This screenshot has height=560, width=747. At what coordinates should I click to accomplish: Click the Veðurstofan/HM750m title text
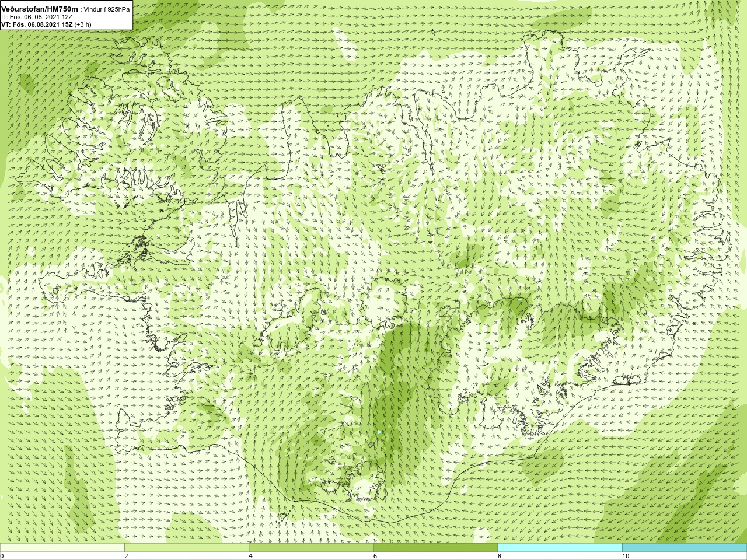click(39, 9)
